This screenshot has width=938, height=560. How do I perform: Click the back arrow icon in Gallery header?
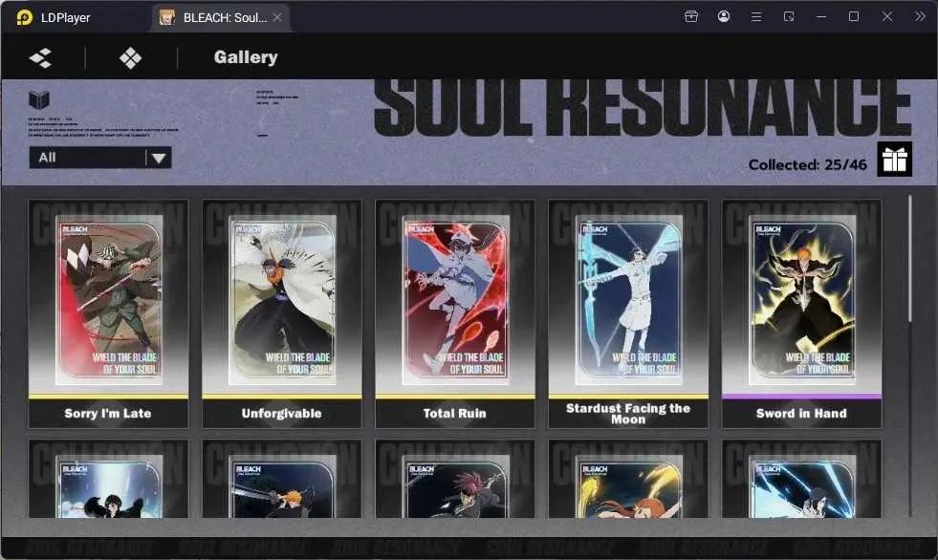click(41, 58)
